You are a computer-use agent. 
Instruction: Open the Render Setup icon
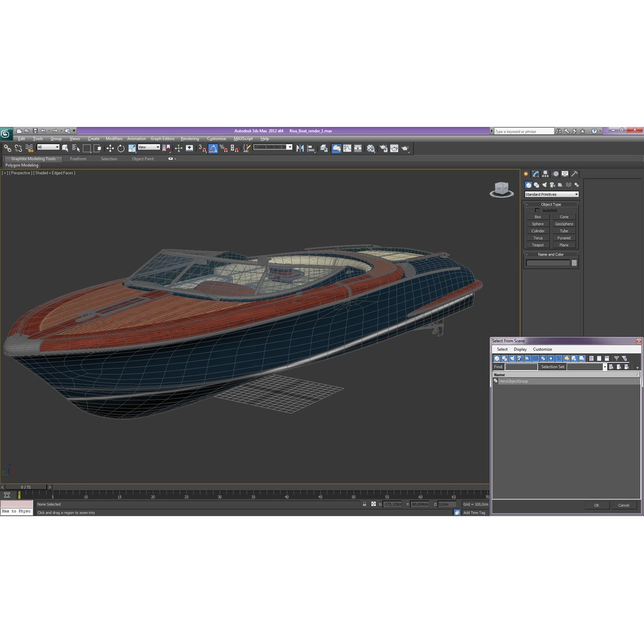coord(383,148)
